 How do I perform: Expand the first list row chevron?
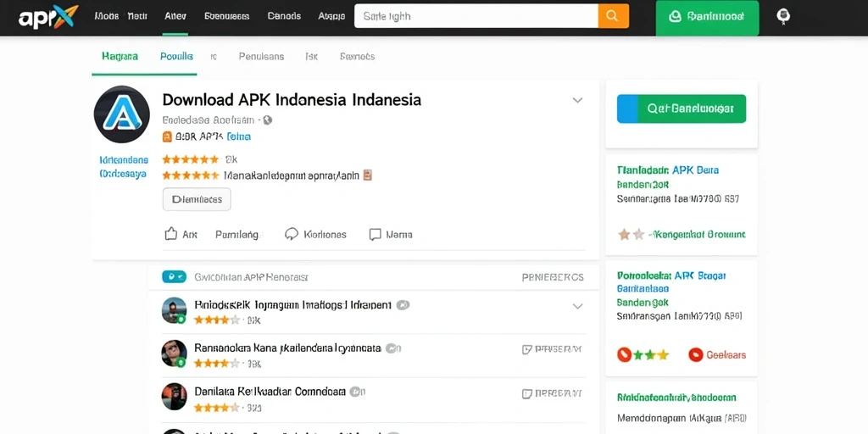coord(577,306)
